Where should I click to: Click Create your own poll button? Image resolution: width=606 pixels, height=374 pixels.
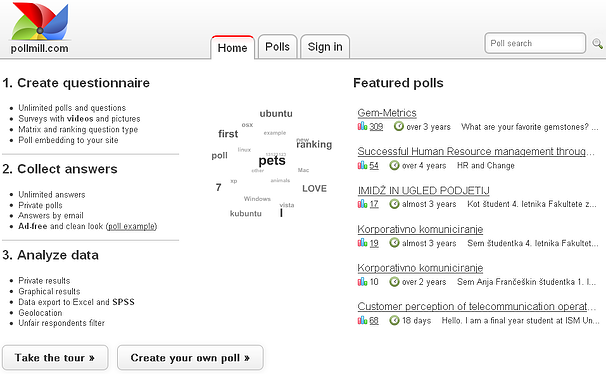click(190, 358)
